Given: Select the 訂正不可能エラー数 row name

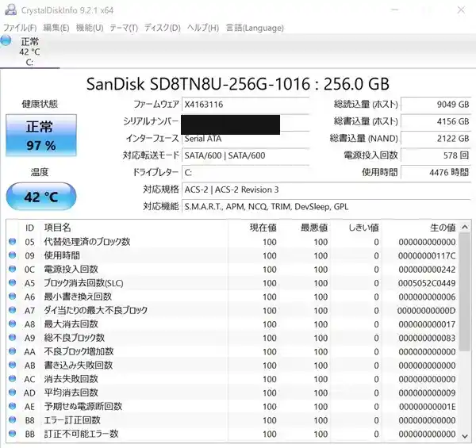Looking at the screenshot, I should click(x=81, y=434).
